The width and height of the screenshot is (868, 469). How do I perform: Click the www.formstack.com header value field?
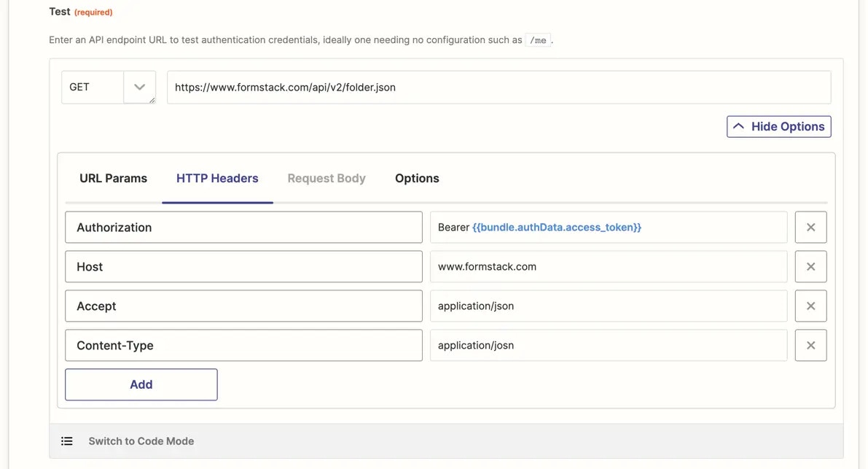(609, 266)
